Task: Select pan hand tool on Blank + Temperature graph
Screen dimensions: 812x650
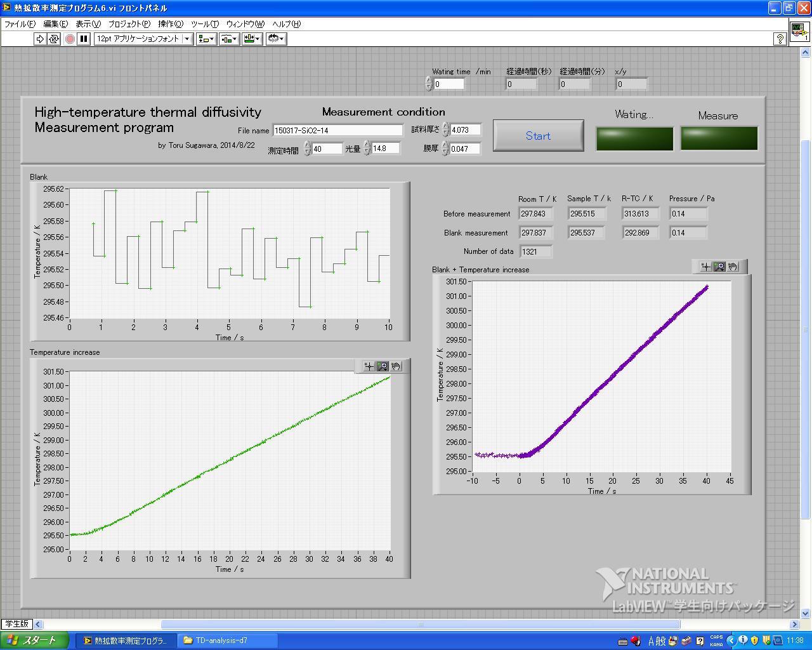Action: tap(733, 267)
